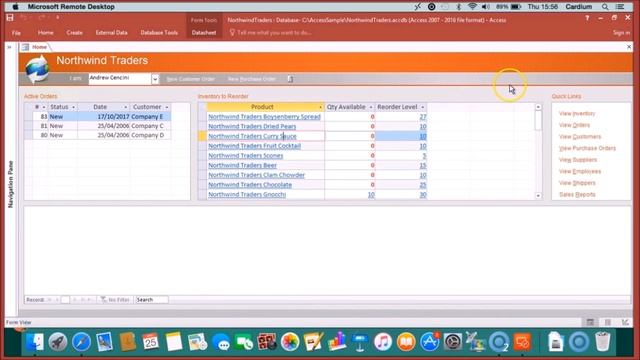Open Keynote podium icon in Dock
The width and height of the screenshot is (640, 360).
(x=360, y=342)
